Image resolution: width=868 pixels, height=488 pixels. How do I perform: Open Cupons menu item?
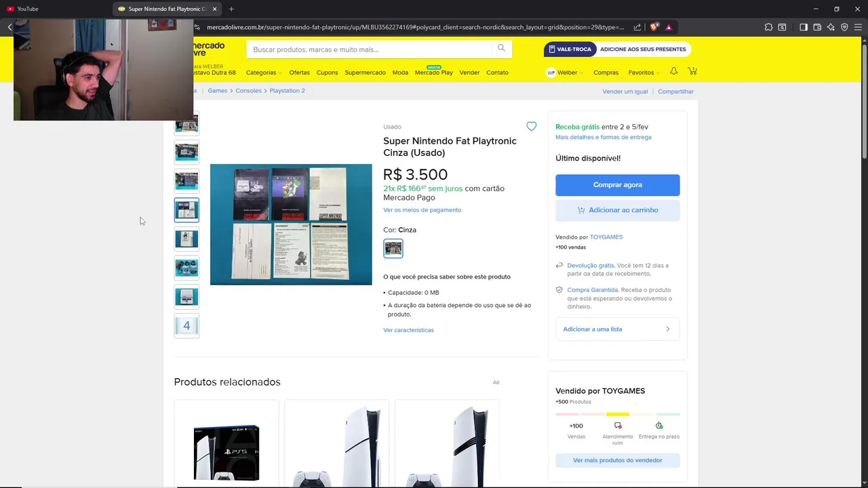click(327, 73)
